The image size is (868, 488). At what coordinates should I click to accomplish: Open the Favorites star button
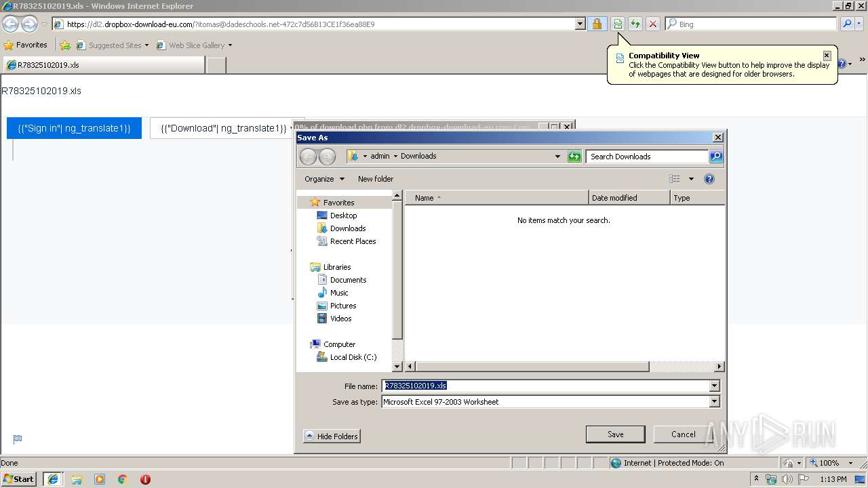pos(26,45)
